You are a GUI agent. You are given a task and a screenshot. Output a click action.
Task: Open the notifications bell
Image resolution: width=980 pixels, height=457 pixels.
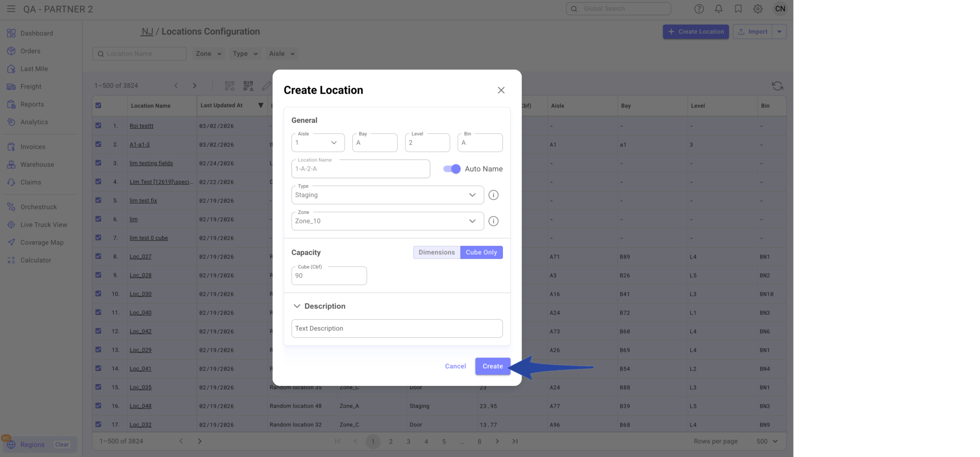[x=719, y=9]
